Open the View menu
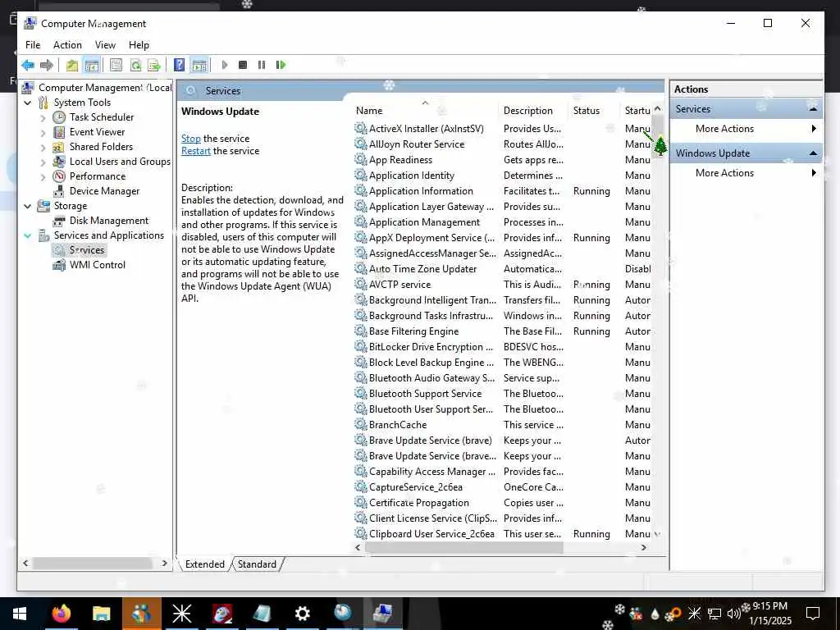This screenshot has width=840, height=630. [x=105, y=45]
